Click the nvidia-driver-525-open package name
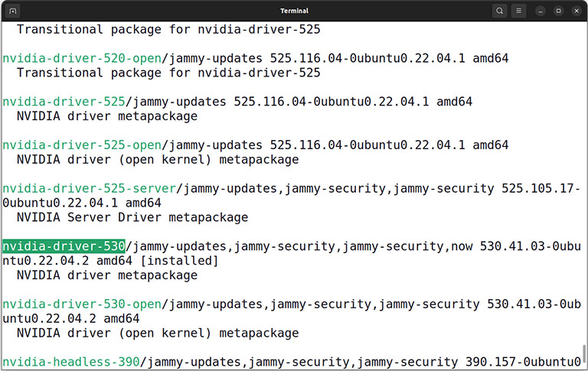 (x=82, y=145)
